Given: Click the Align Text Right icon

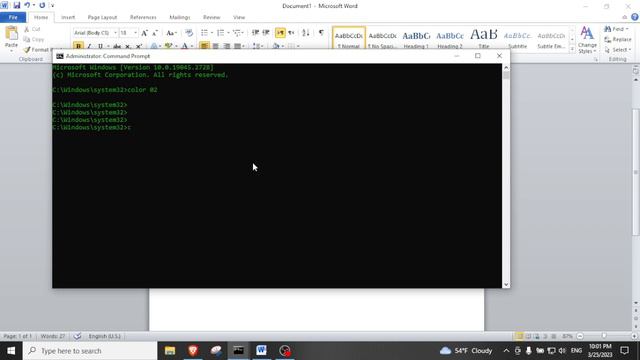Looking at the screenshot, I should click(227, 46).
